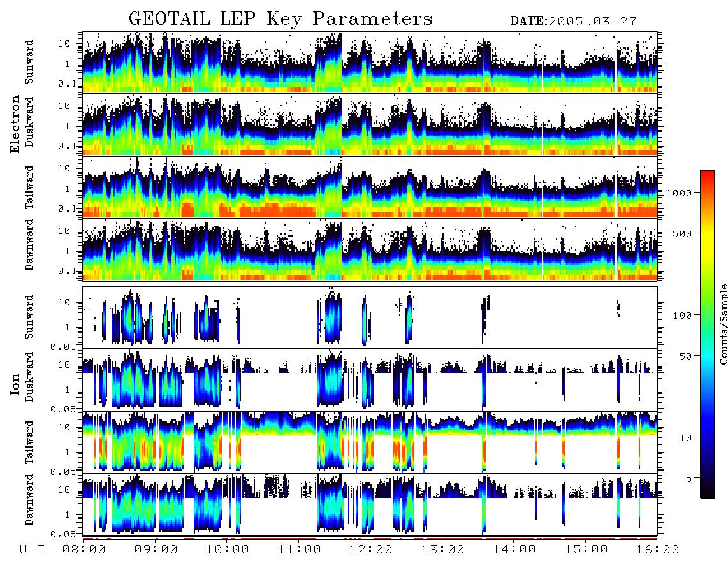Click inside the Ion Dawnward spectrogram panel
This screenshot has width=728, height=561.
tap(370, 505)
